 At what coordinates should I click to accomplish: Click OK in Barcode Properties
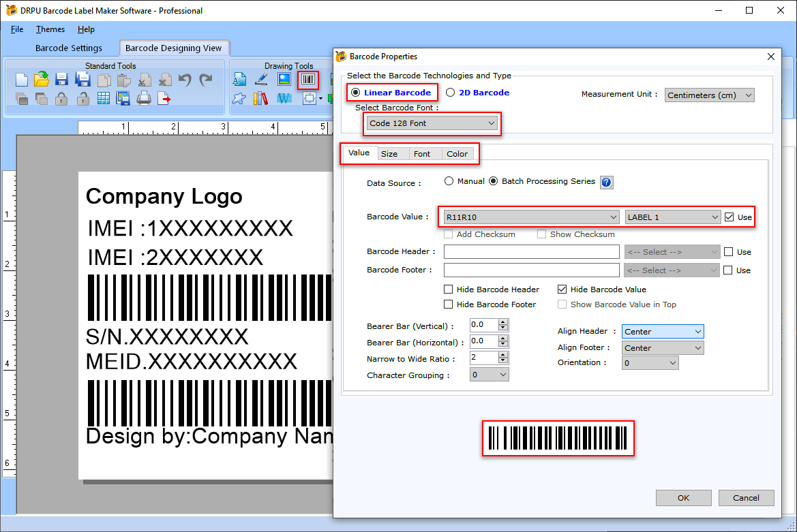[684, 498]
